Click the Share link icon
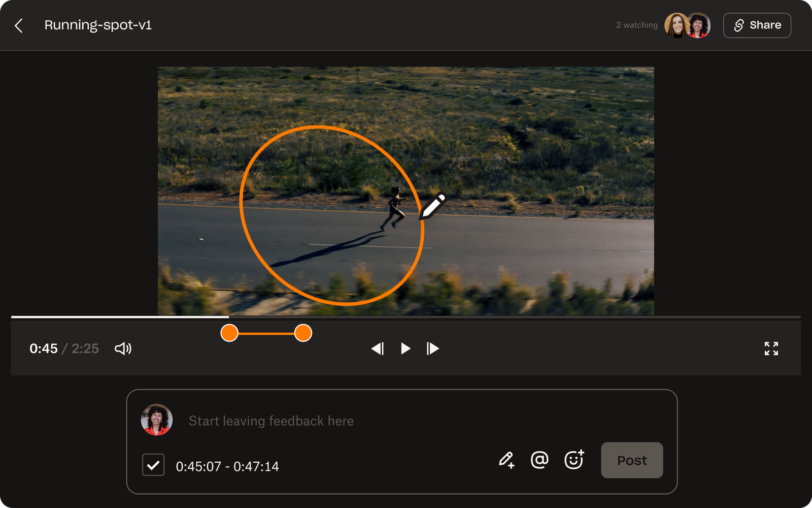This screenshot has width=812, height=508. (x=739, y=25)
